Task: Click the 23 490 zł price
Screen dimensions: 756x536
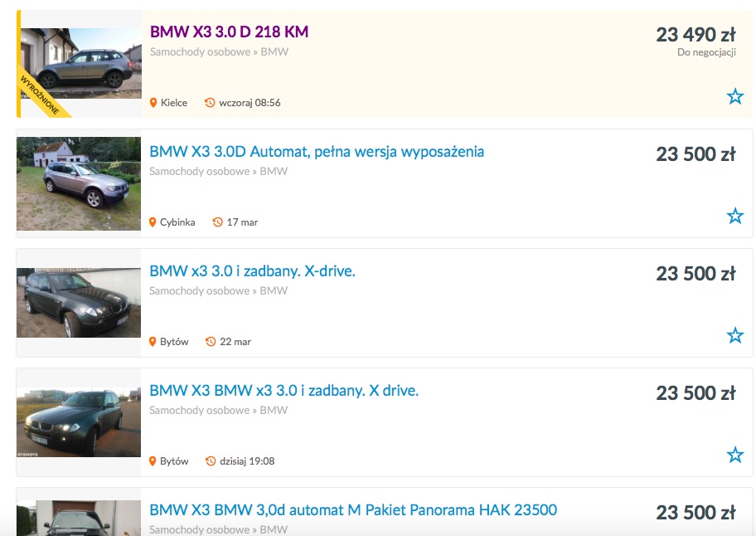Action: click(695, 35)
